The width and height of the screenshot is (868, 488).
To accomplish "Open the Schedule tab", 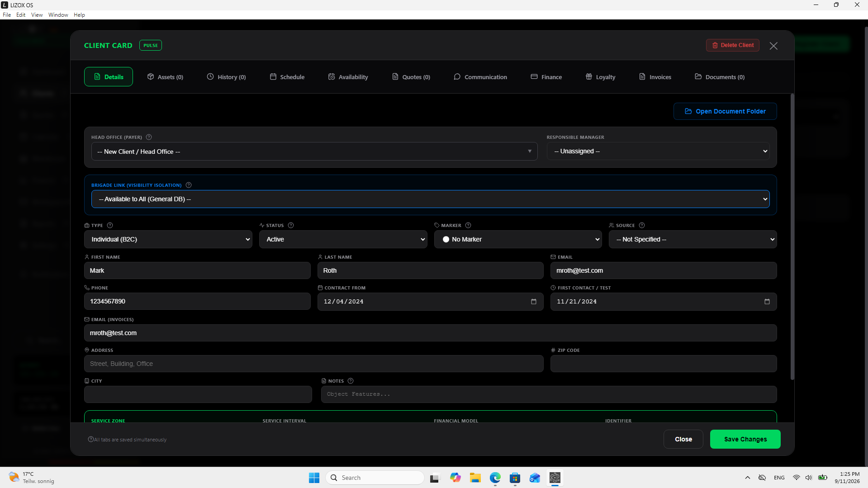I will 287,77.
